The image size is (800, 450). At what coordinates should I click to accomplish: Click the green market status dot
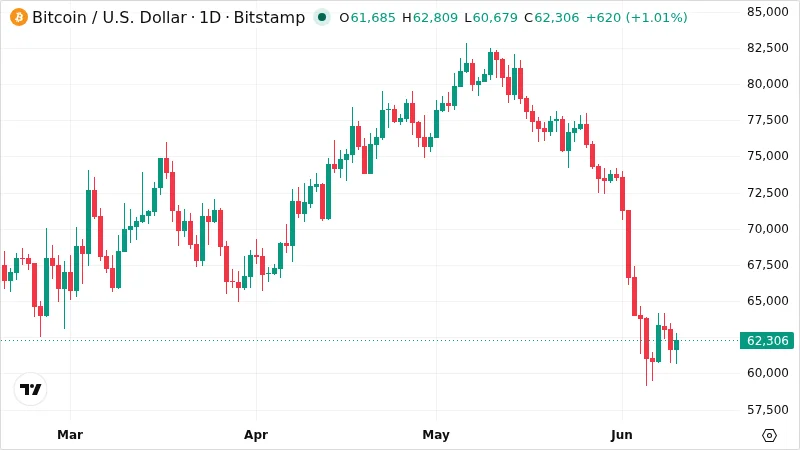(x=322, y=17)
